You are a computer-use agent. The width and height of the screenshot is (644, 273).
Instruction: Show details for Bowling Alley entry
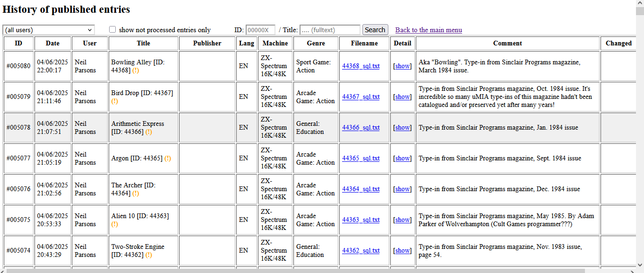click(x=403, y=66)
